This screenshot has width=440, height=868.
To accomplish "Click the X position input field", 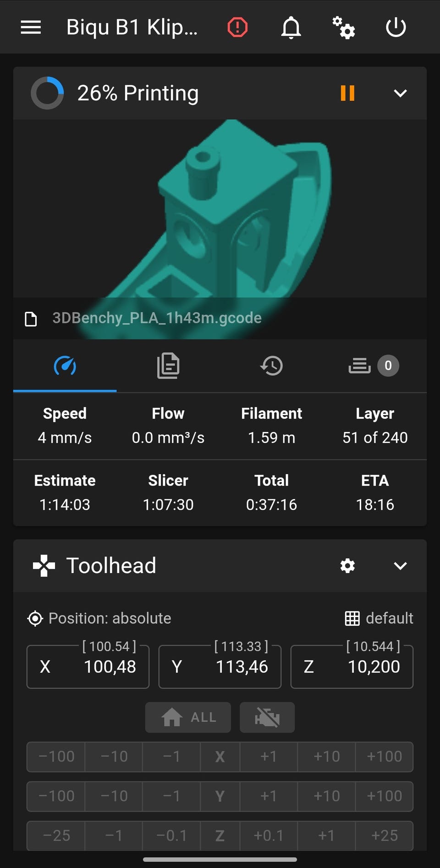I will (88, 667).
